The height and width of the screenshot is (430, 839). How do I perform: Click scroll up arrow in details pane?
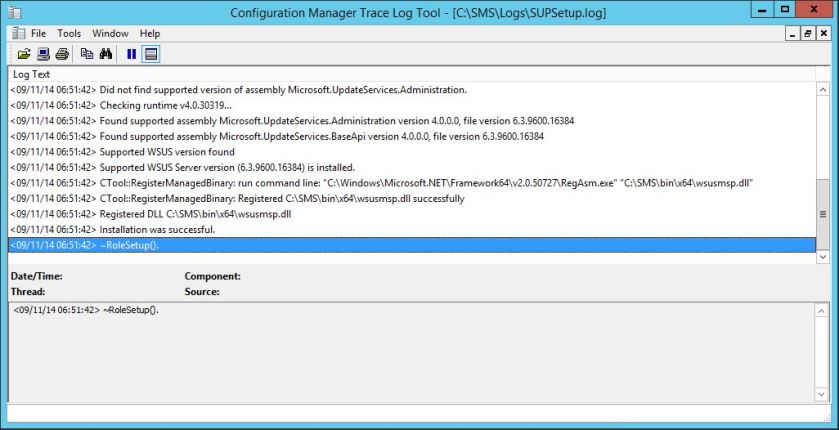tap(823, 311)
